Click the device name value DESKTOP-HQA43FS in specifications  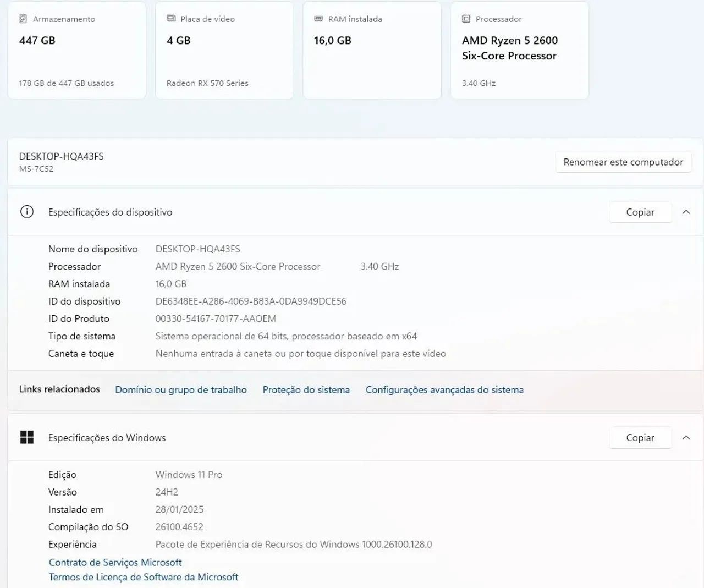[198, 249]
